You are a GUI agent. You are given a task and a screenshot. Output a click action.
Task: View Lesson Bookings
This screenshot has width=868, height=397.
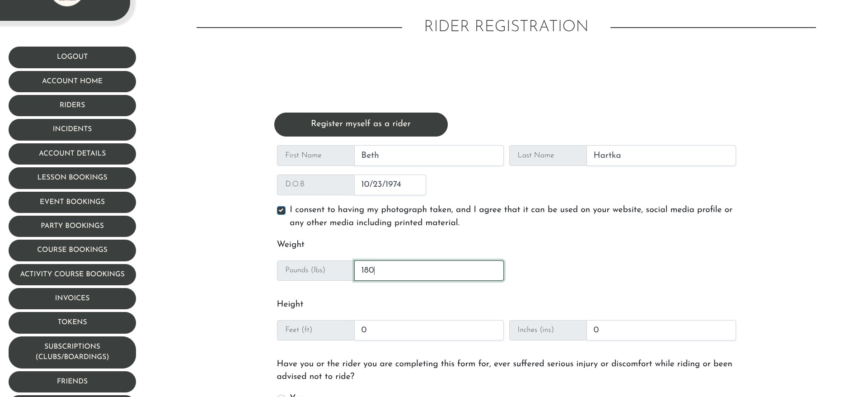click(72, 178)
